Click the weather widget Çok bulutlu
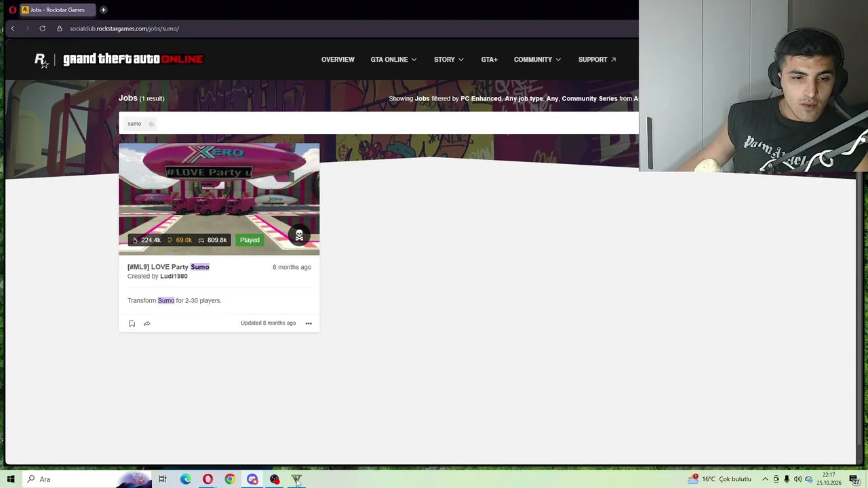This screenshot has width=868, height=488. tap(720, 479)
